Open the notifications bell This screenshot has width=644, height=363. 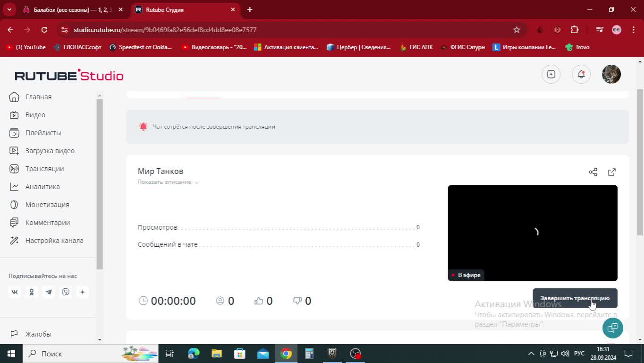pos(581,74)
